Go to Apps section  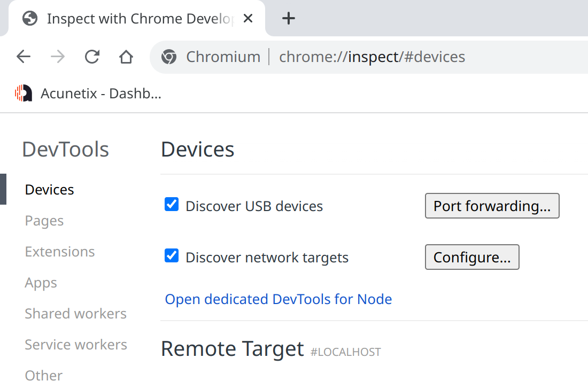41,283
